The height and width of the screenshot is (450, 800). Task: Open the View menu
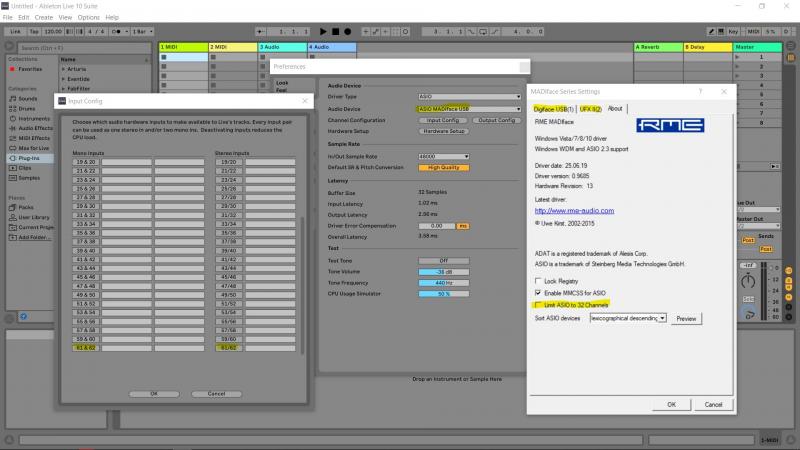point(65,17)
